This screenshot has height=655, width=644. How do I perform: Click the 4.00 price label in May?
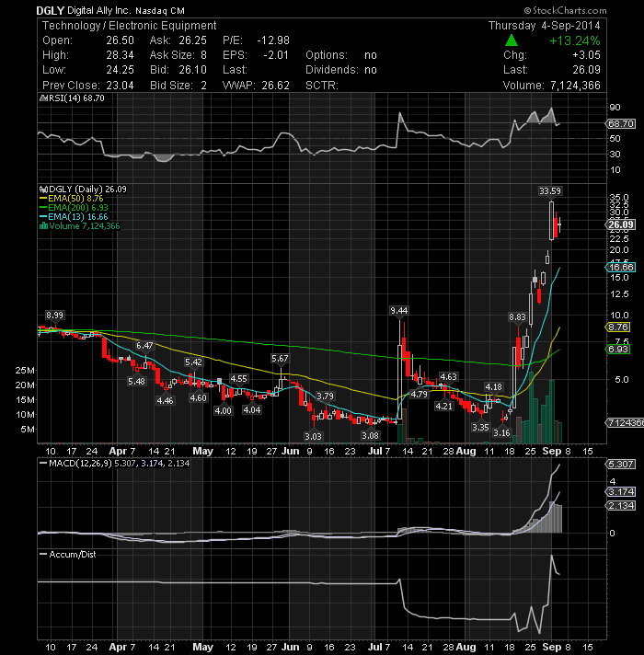pos(223,410)
